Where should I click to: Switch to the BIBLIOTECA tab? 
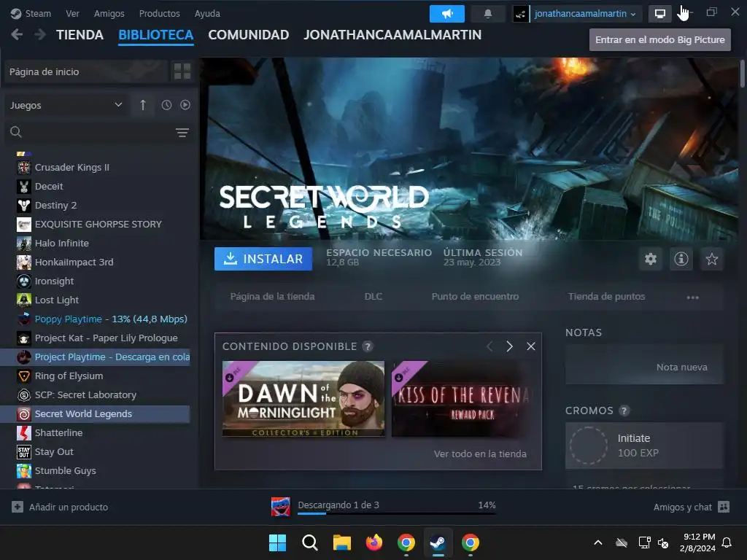tap(156, 35)
